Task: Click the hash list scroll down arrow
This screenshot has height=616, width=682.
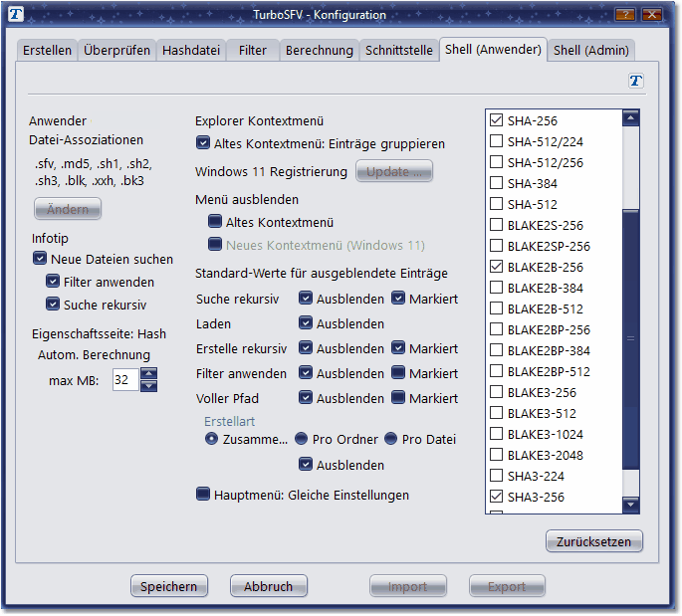Action: coord(630,505)
